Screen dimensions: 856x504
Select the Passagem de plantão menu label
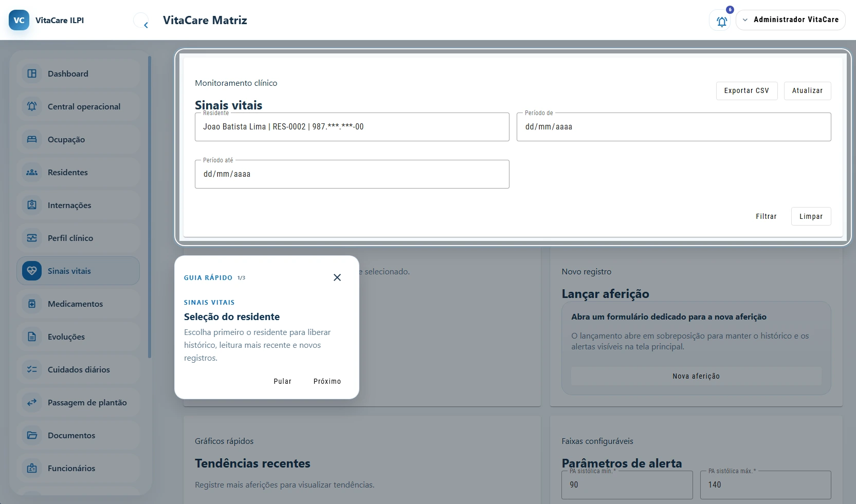[87, 402]
